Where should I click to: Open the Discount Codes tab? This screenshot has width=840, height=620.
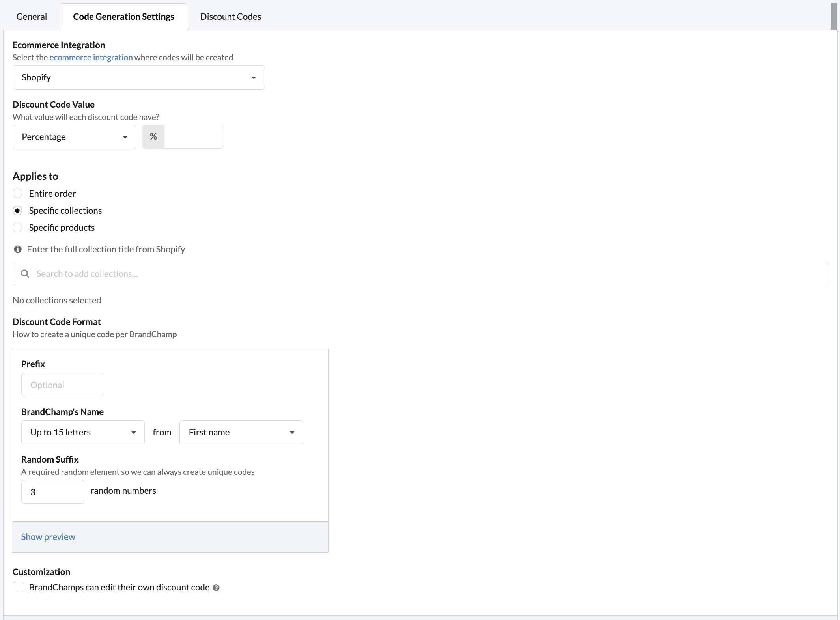point(230,17)
